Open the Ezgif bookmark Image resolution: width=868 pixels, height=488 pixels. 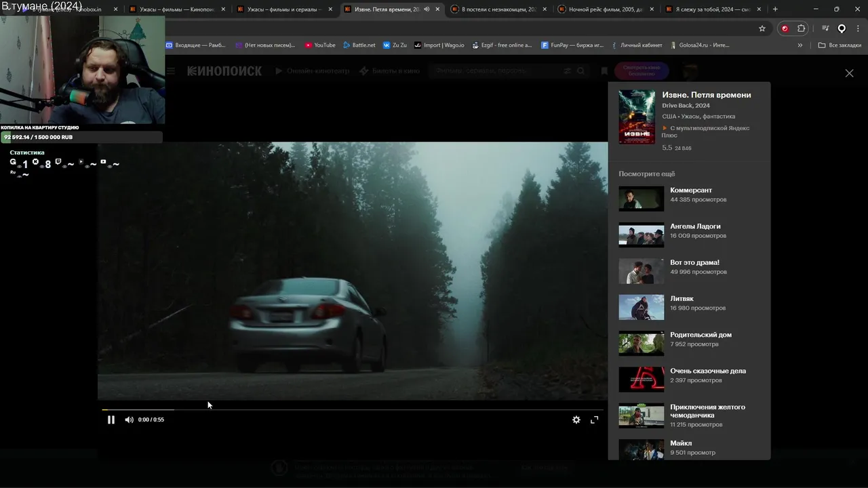(x=501, y=45)
